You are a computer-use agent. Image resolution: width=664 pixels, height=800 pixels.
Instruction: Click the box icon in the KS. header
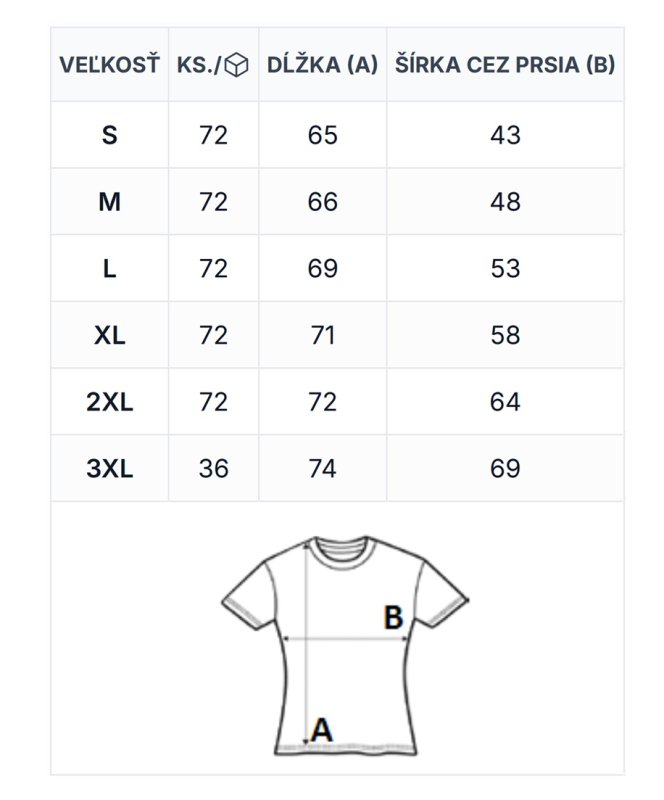[236, 65]
